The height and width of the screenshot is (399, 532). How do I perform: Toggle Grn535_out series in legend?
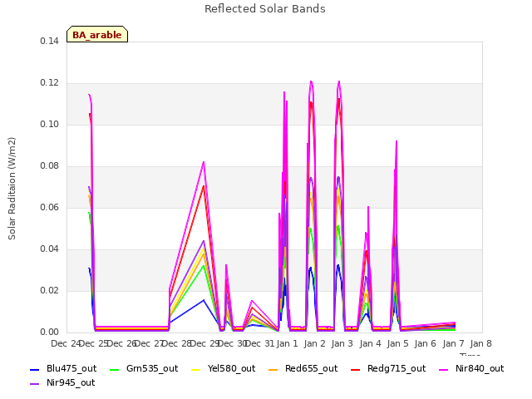tap(144, 368)
